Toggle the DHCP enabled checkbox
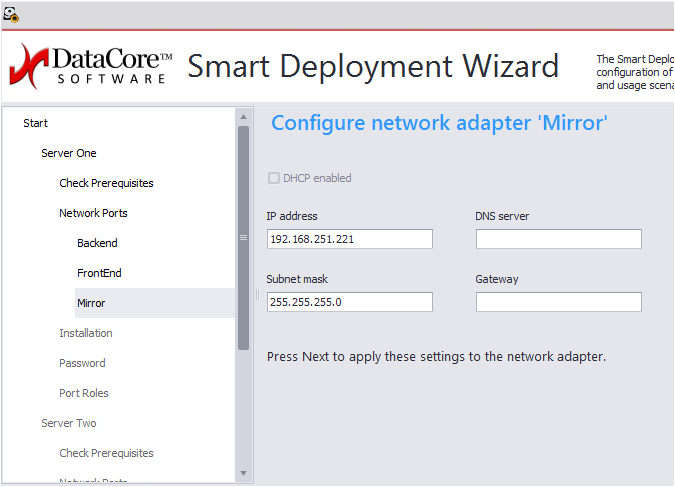Image resolution: width=675 pixels, height=487 pixels. pyautogui.click(x=274, y=178)
